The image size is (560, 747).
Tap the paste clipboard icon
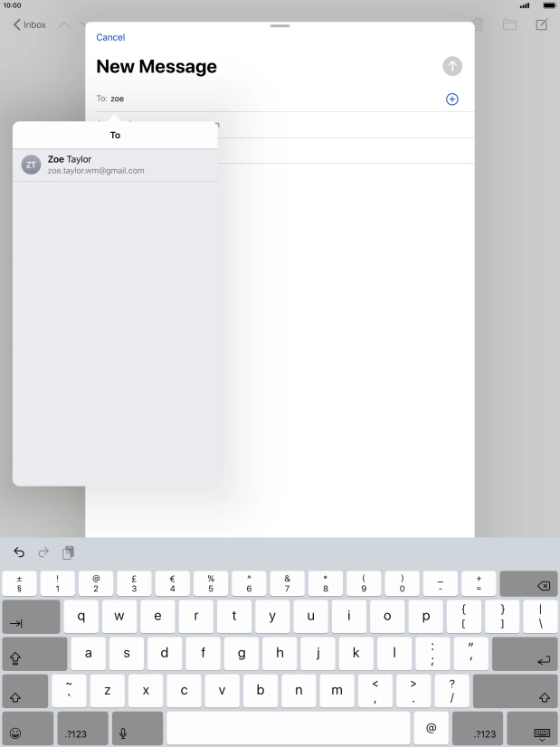68,553
